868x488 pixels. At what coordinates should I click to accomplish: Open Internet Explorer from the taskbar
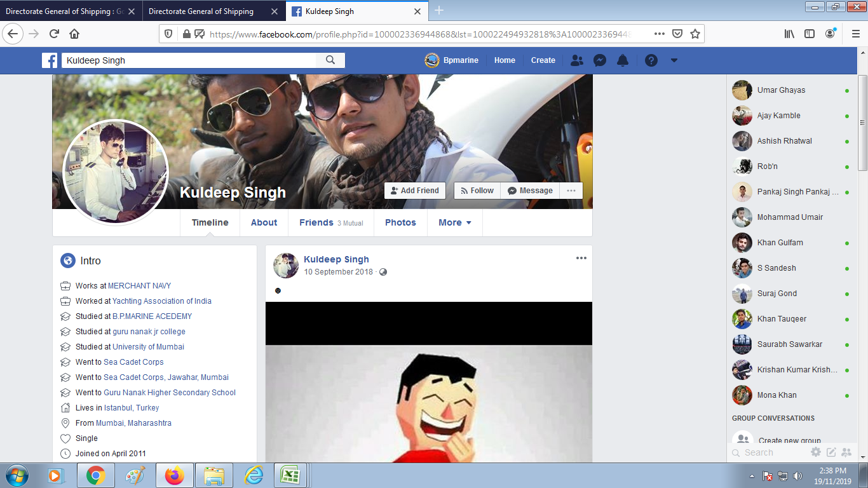pyautogui.click(x=253, y=475)
